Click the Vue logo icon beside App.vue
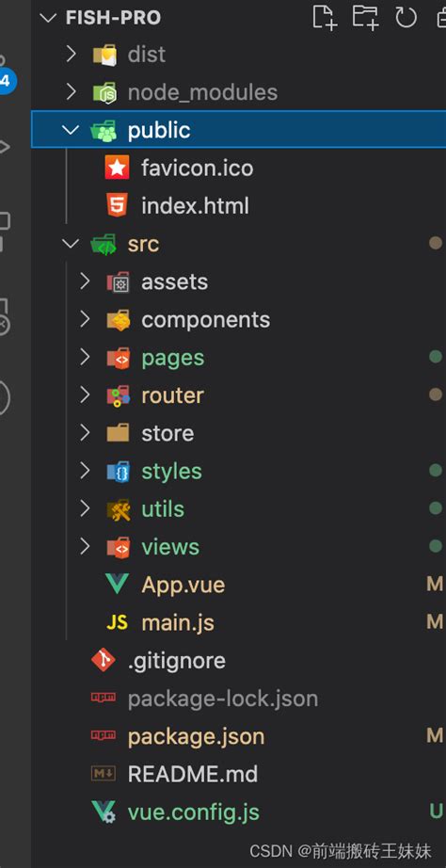Screen dimensions: 446x868 pos(118,585)
